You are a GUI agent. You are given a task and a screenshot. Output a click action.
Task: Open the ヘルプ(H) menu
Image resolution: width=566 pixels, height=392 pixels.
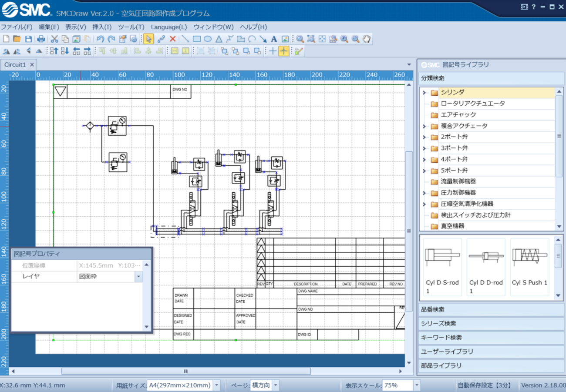pyautogui.click(x=253, y=27)
